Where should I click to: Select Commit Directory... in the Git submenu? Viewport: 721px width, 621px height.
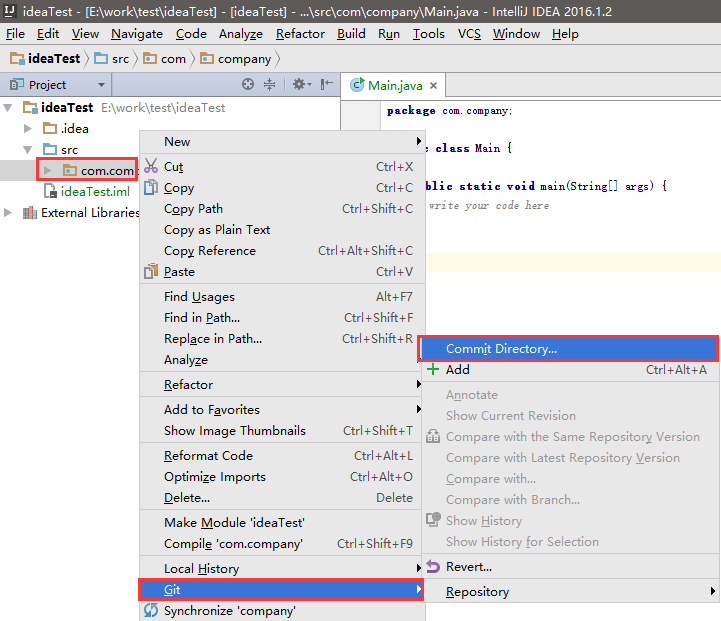coord(501,349)
